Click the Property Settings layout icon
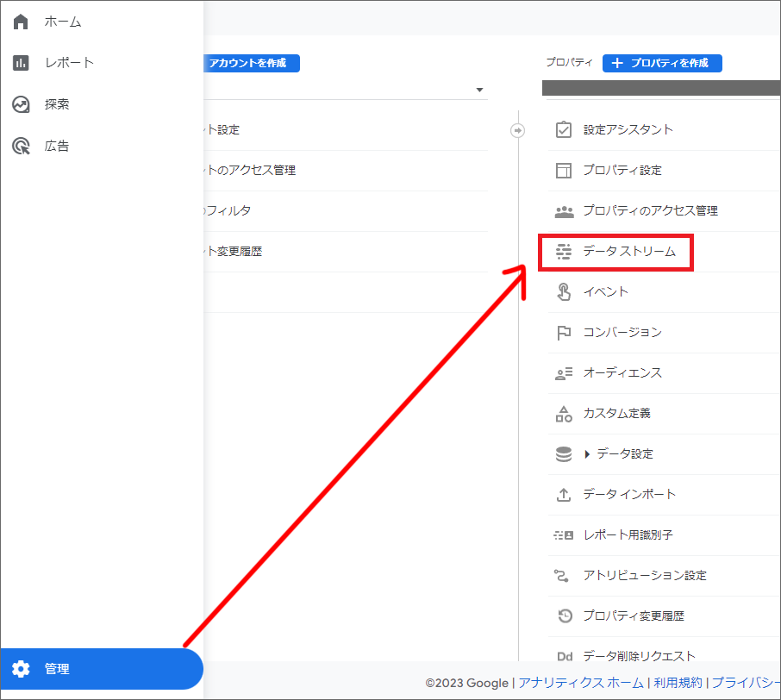Screen dimensions: 781x700 tap(563, 171)
